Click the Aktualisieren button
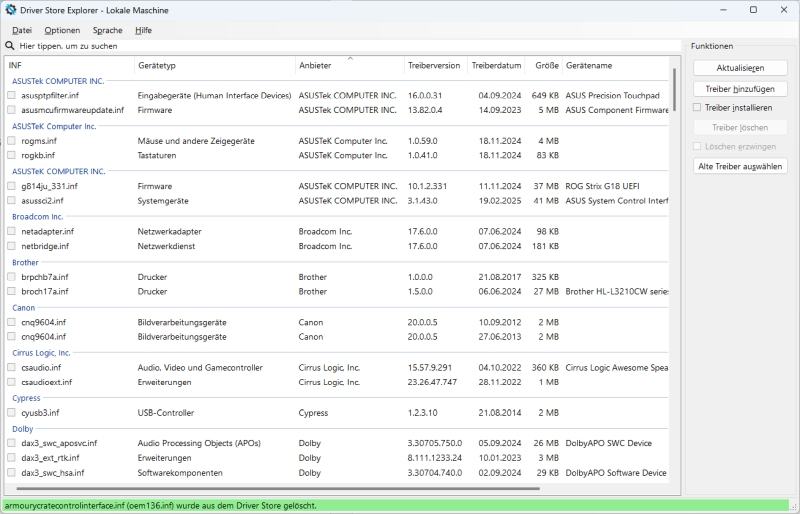 click(x=740, y=68)
